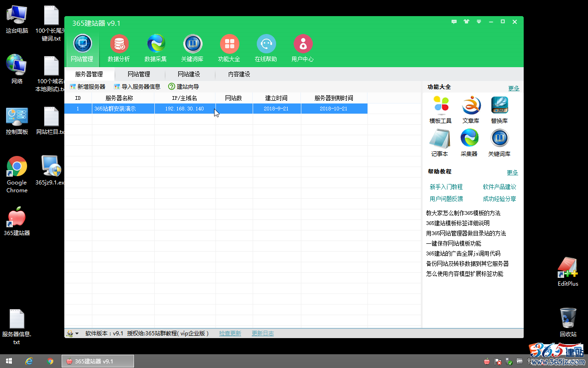Click 检查更新 in the status bar

(x=230, y=333)
